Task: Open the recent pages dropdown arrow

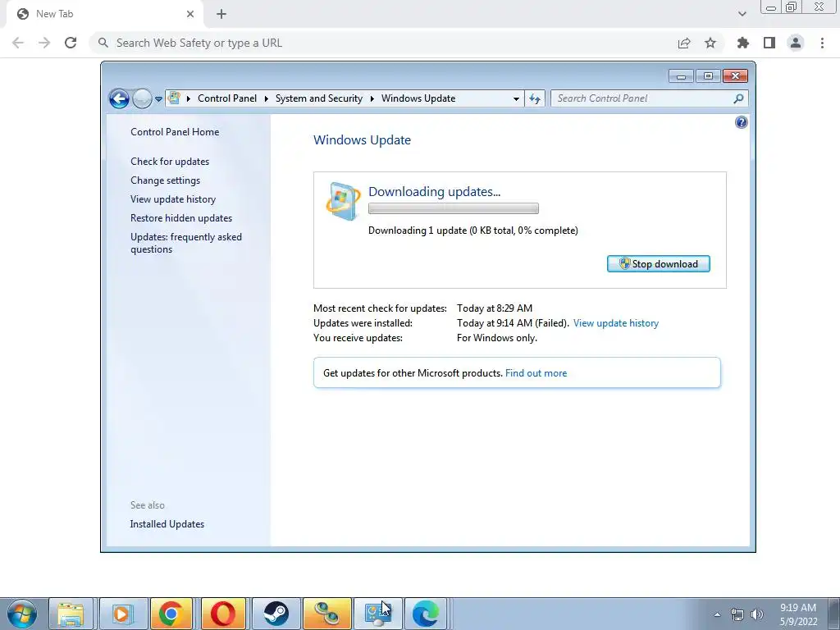Action: click(158, 99)
